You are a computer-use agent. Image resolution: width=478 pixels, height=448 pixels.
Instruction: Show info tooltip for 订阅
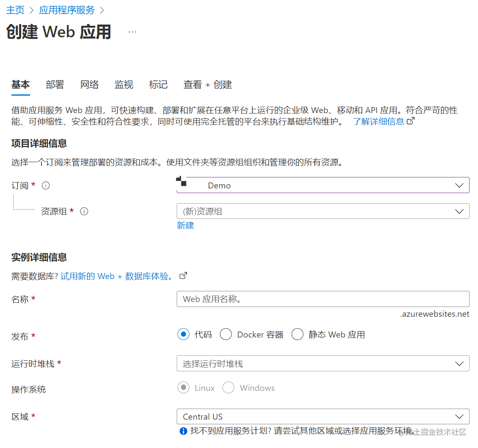(x=46, y=185)
